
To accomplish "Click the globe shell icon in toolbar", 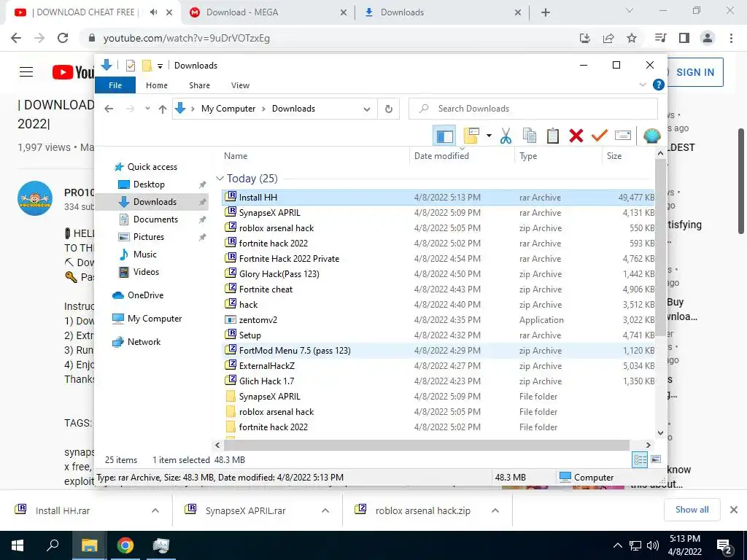I will [x=651, y=136].
